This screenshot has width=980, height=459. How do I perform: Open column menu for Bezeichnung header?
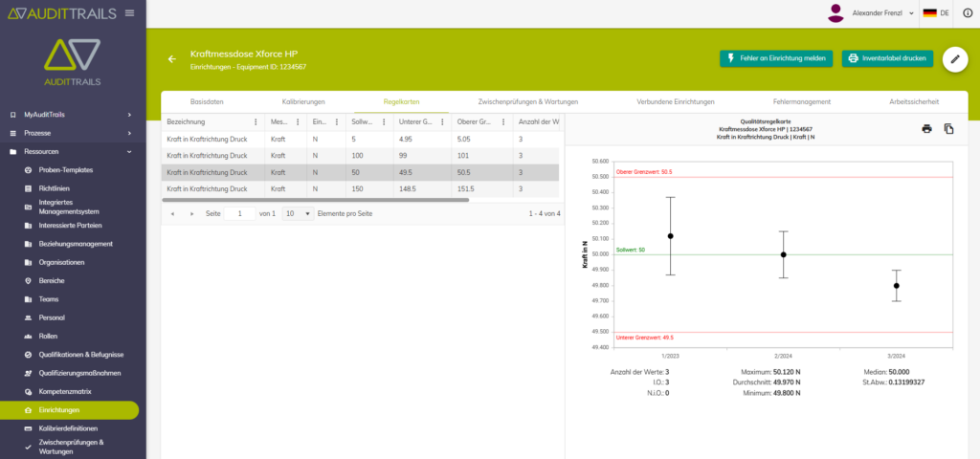pyautogui.click(x=255, y=122)
